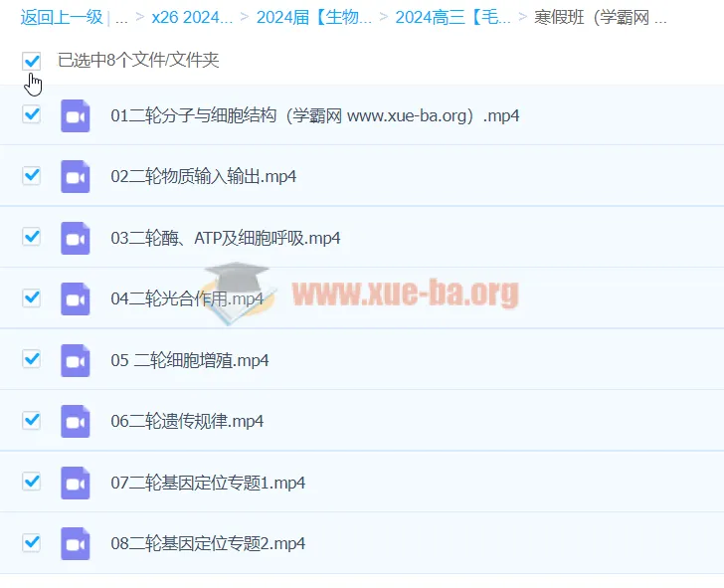The width and height of the screenshot is (724, 588).
Task: Deselect the 06二轮遗传规律.mp4 checkbox
Action: pyautogui.click(x=32, y=420)
